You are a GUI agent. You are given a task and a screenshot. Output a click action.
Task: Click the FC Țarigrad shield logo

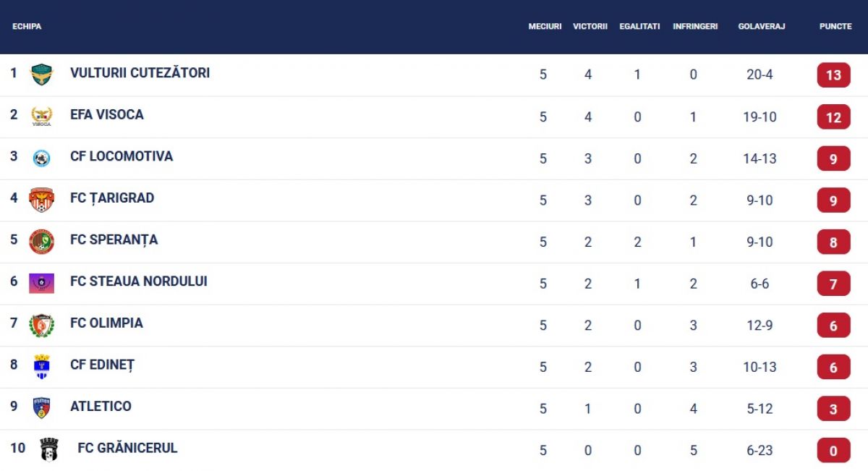click(x=41, y=200)
